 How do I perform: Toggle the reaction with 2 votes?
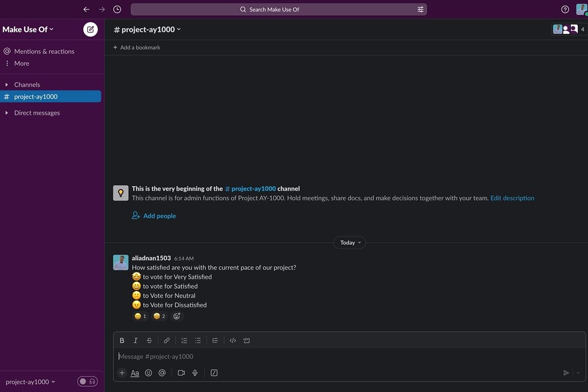click(x=160, y=316)
